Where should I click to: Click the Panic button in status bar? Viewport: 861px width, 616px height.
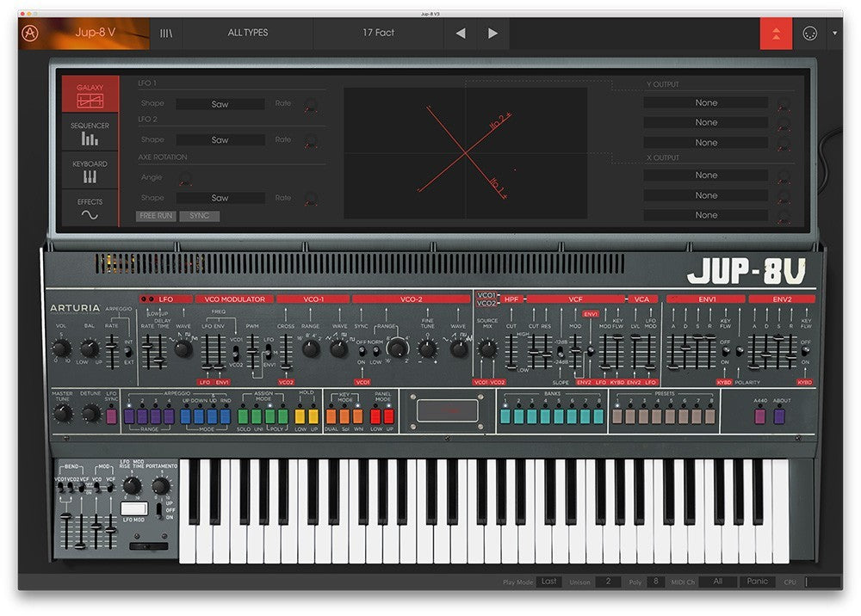point(757,581)
